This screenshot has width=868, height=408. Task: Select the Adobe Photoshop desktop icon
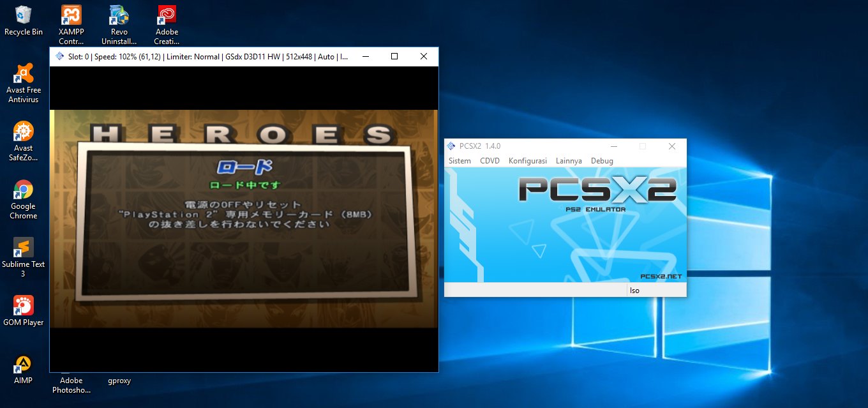71,384
